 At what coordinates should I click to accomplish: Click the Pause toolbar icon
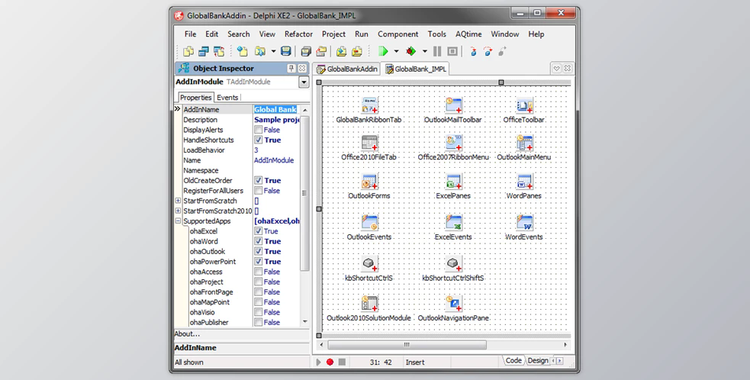coord(437,51)
